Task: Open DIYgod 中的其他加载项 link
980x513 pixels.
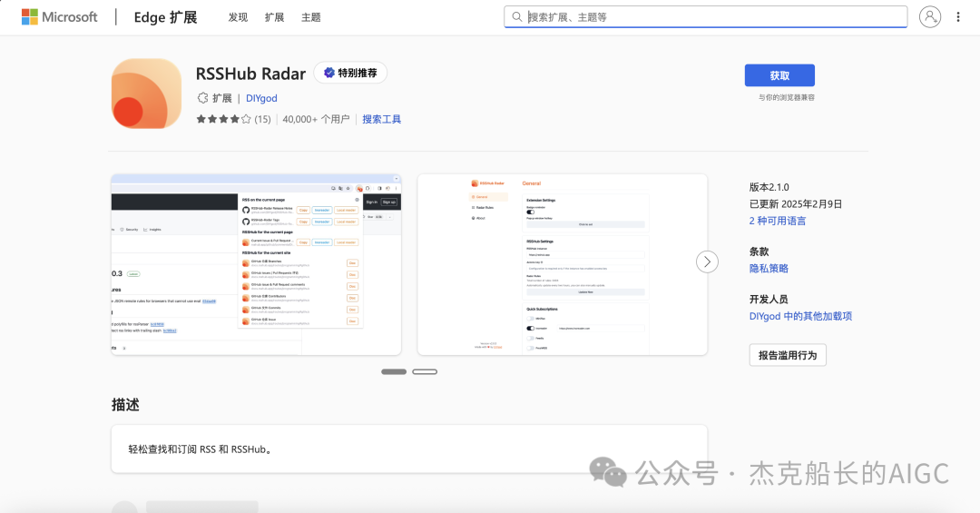Action: pos(800,316)
